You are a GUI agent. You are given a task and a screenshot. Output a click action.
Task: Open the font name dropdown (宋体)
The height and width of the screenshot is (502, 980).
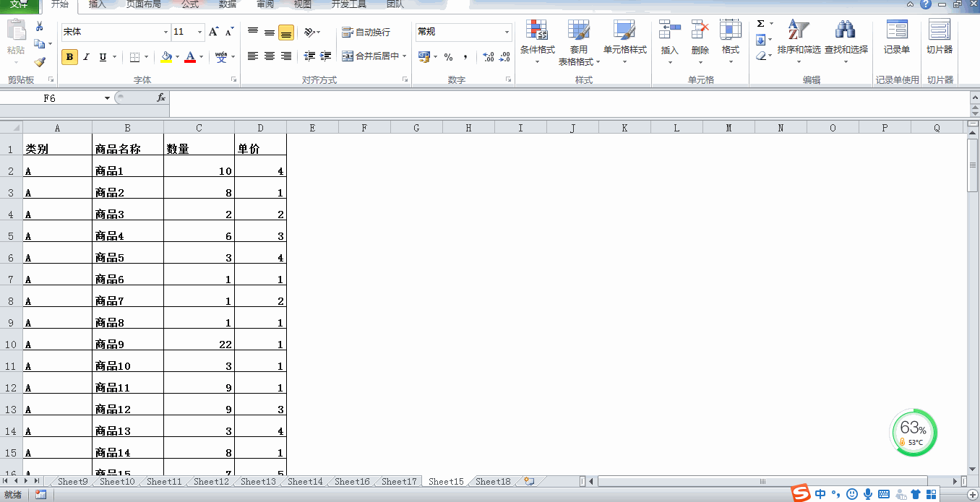(x=166, y=33)
